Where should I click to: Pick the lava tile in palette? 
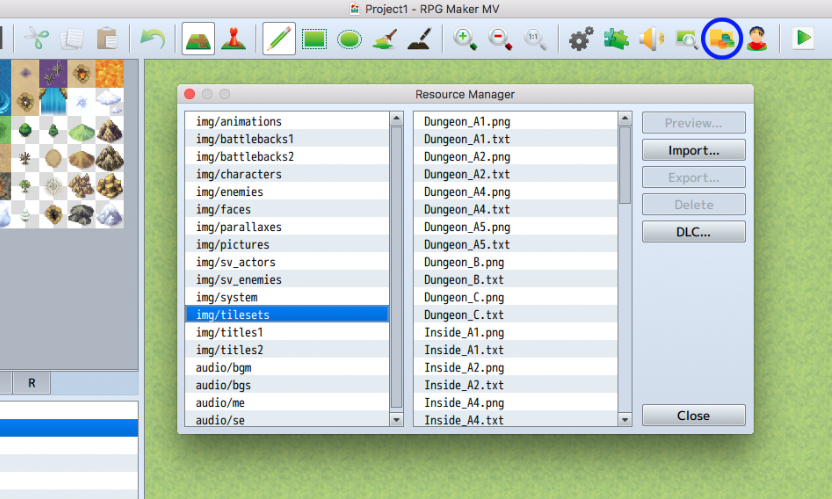[x=109, y=74]
